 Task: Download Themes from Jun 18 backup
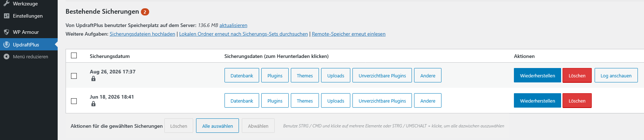point(305,101)
